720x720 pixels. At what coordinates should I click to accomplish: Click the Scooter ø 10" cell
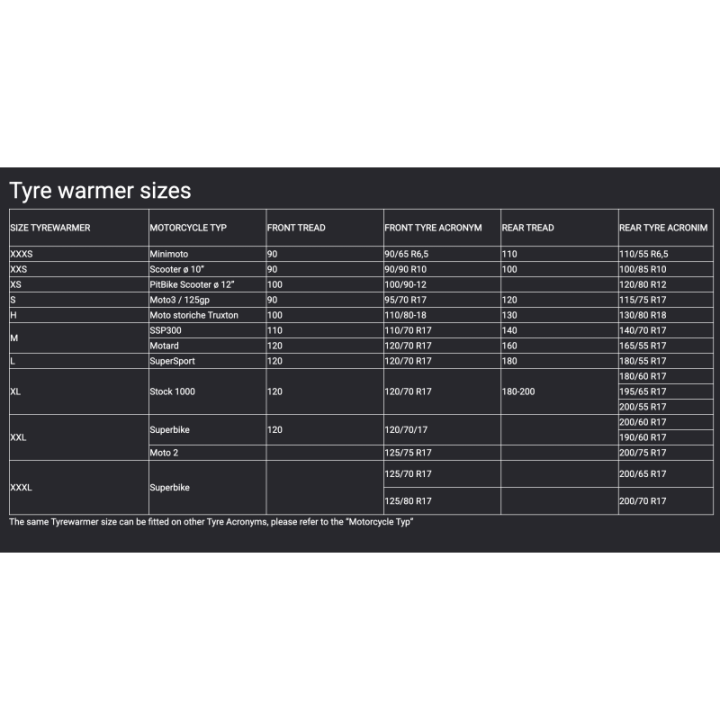[178, 269]
